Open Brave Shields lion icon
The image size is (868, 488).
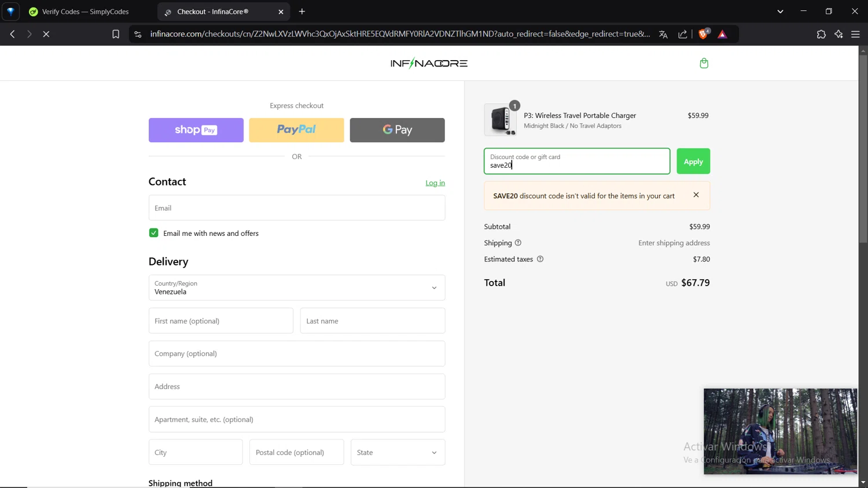click(704, 34)
